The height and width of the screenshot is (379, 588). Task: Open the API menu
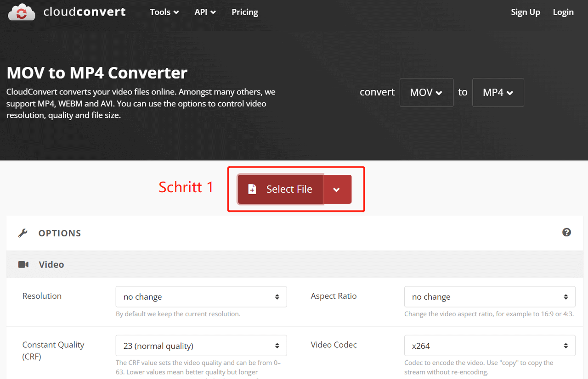coord(205,12)
